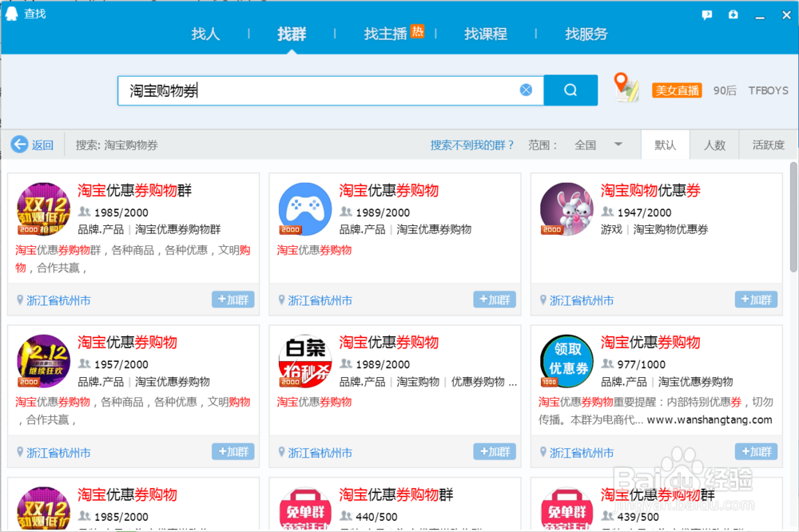Select the 找群 tab

coord(292,34)
